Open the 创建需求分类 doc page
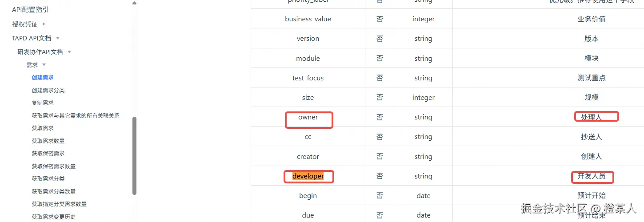644x222 pixels. [48, 91]
